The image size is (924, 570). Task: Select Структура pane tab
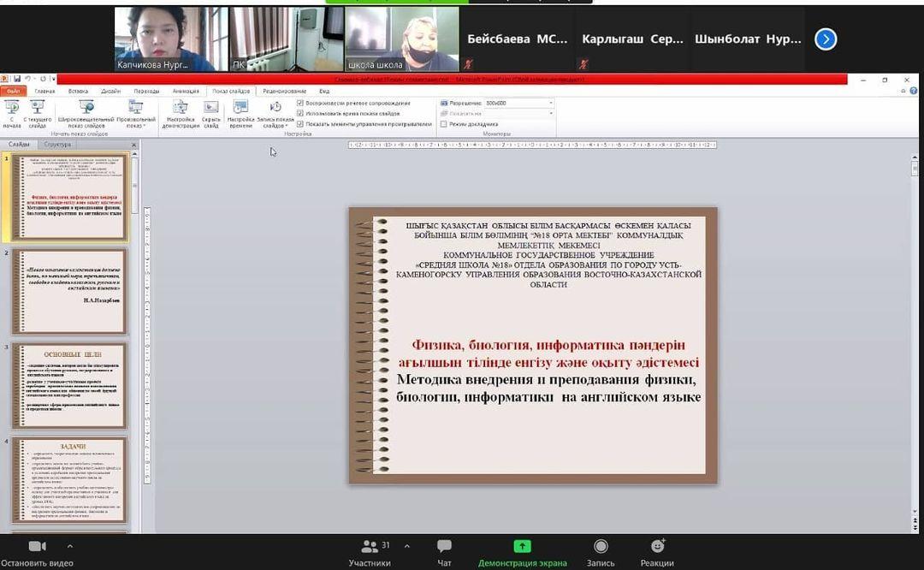(57, 145)
